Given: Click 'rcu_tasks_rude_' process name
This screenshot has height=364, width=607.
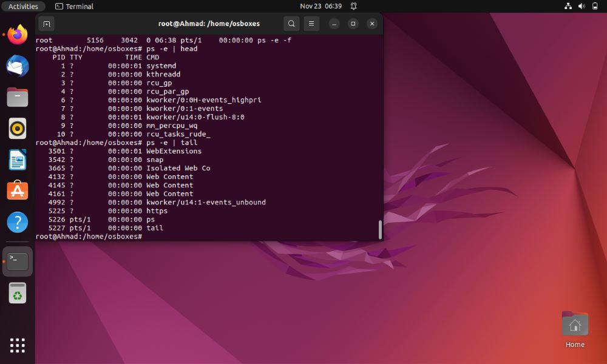Looking at the screenshot, I should coord(178,134).
